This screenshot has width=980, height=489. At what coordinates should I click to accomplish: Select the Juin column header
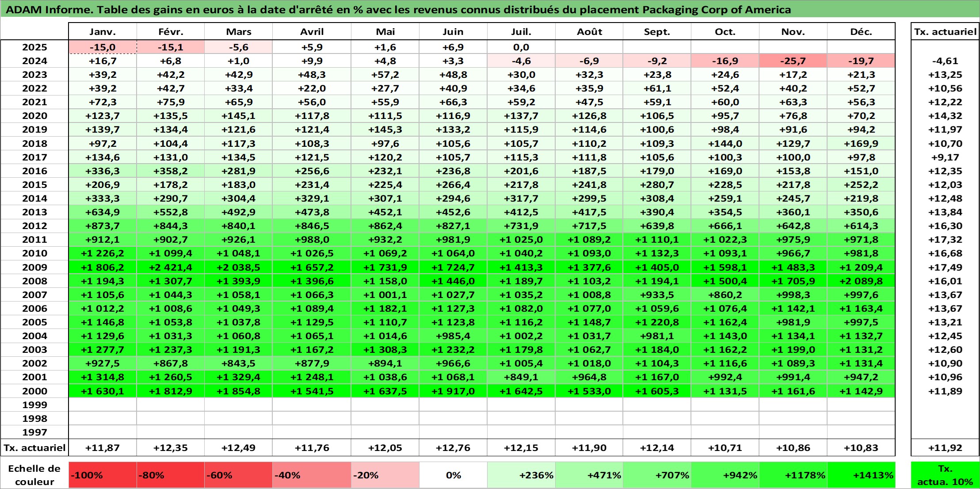tap(453, 31)
